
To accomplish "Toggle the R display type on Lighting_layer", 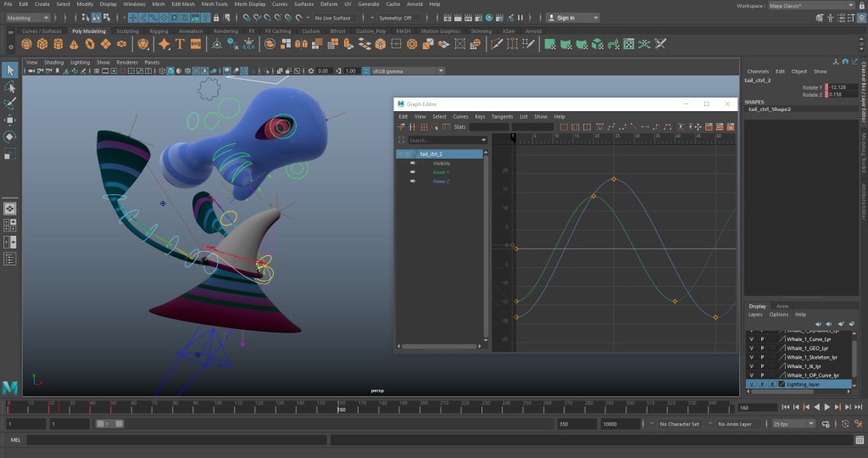I will pyautogui.click(x=771, y=384).
